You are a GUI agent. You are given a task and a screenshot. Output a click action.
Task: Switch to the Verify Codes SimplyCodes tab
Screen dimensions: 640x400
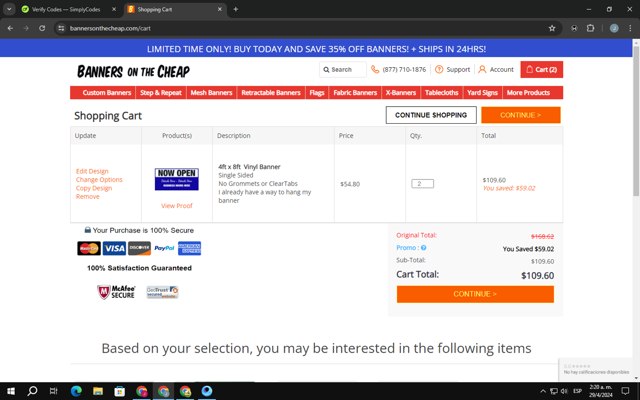(x=67, y=9)
